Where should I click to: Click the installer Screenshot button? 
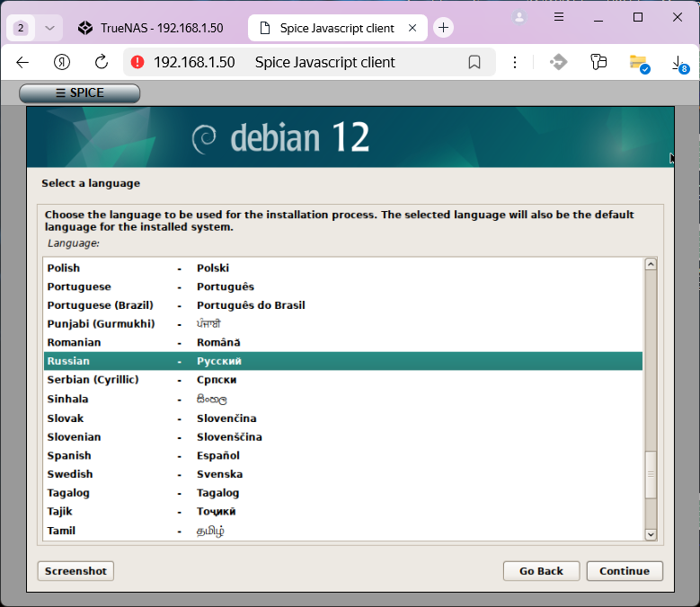tap(75, 571)
